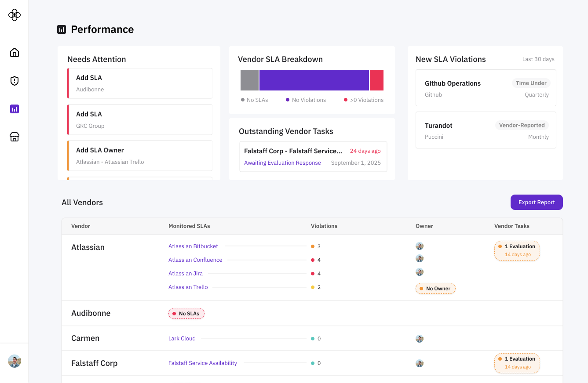Click the Vendor column header

[x=80, y=226]
